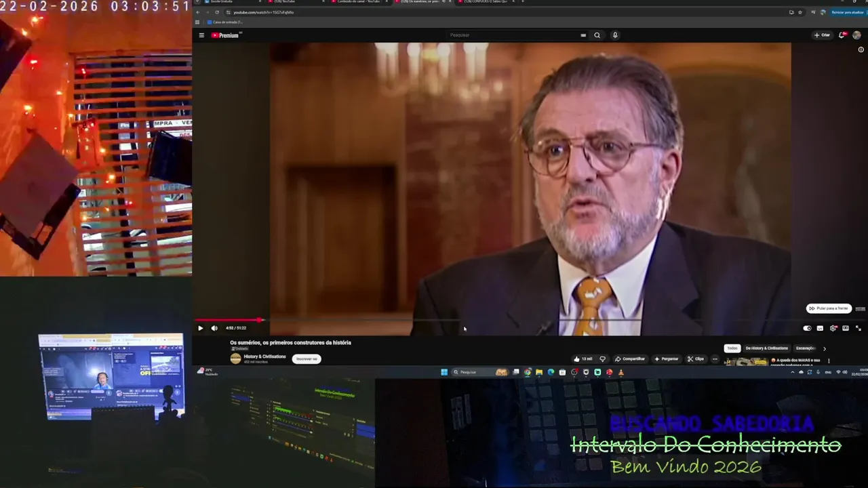868x488 pixels.
Task: Click Pular para a frente button
Action: tap(829, 308)
